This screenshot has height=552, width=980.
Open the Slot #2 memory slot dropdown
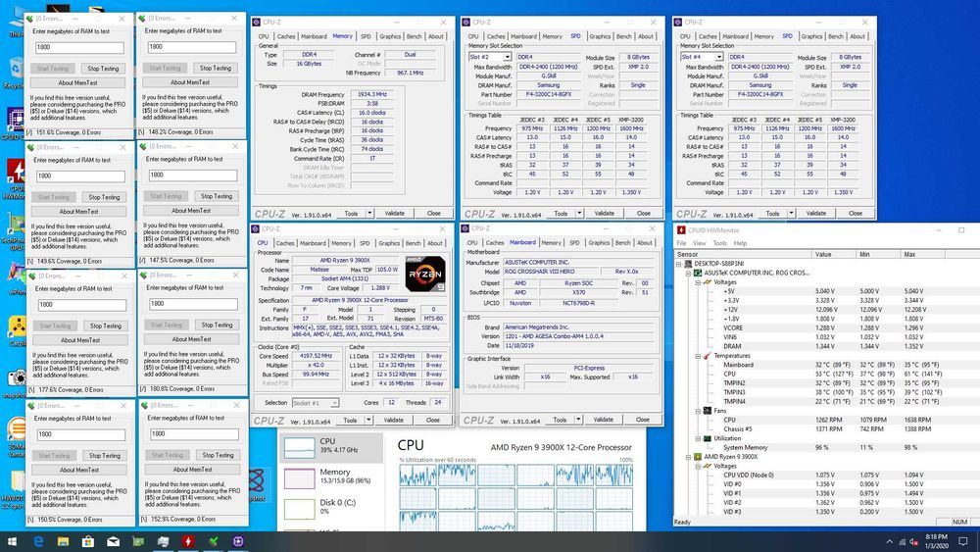point(508,57)
